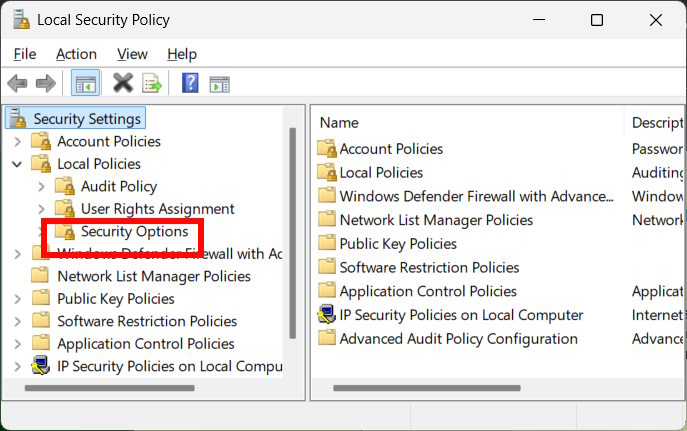The width and height of the screenshot is (687, 431).
Task: Expand Application Control Policies tree node
Action: (x=18, y=344)
